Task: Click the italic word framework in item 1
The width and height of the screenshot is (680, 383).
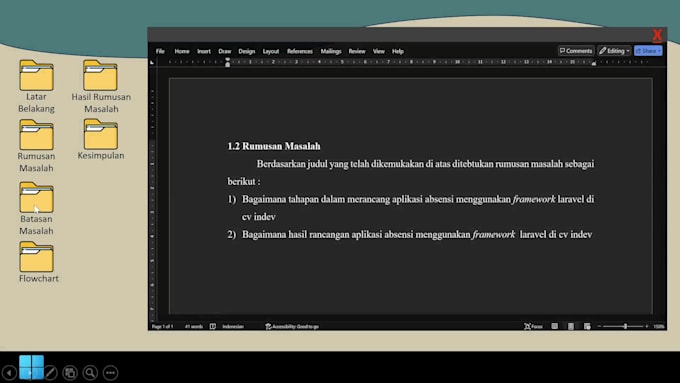Action: click(534, 199)
